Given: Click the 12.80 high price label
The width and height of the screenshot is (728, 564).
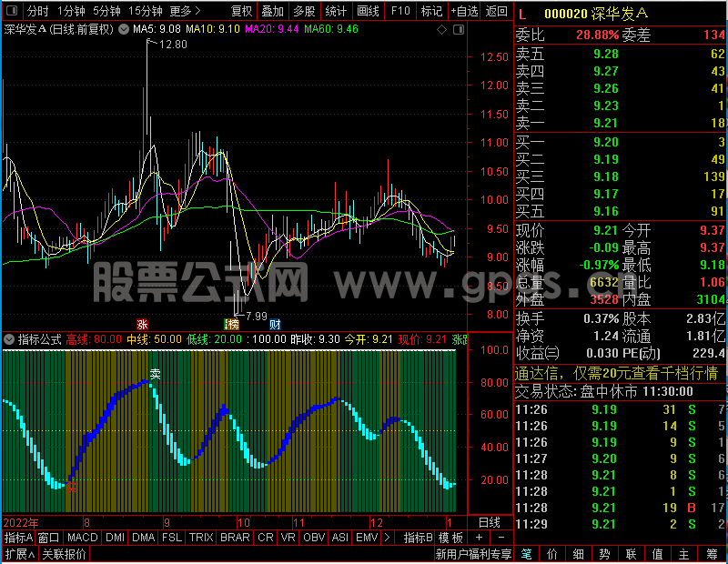Looking at the screenshot, I should pyautogui.click(x=173, y=45).
